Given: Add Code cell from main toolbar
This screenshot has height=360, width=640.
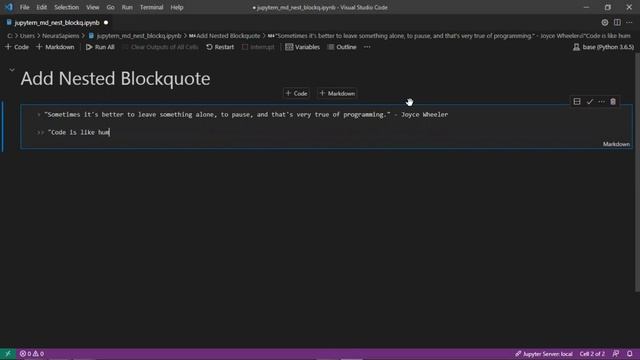Looking at the screenshot, I should (17, 47).
